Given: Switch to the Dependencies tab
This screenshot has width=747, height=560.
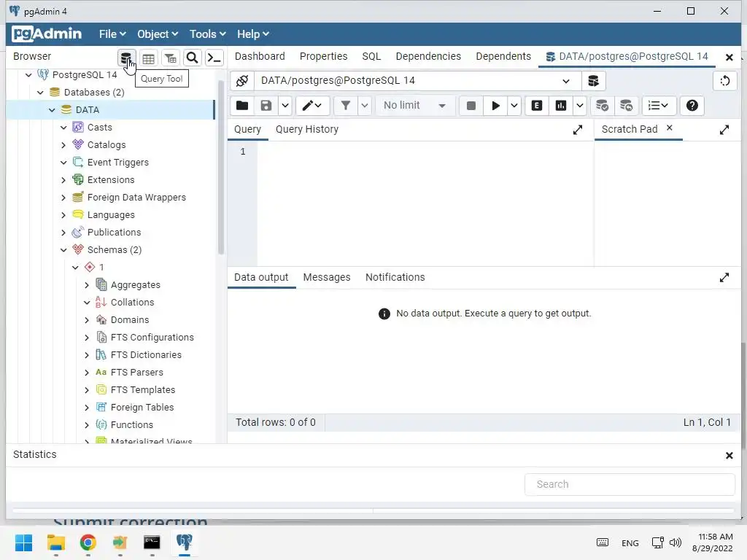Looking at the screenshot, I should point(428,56).
